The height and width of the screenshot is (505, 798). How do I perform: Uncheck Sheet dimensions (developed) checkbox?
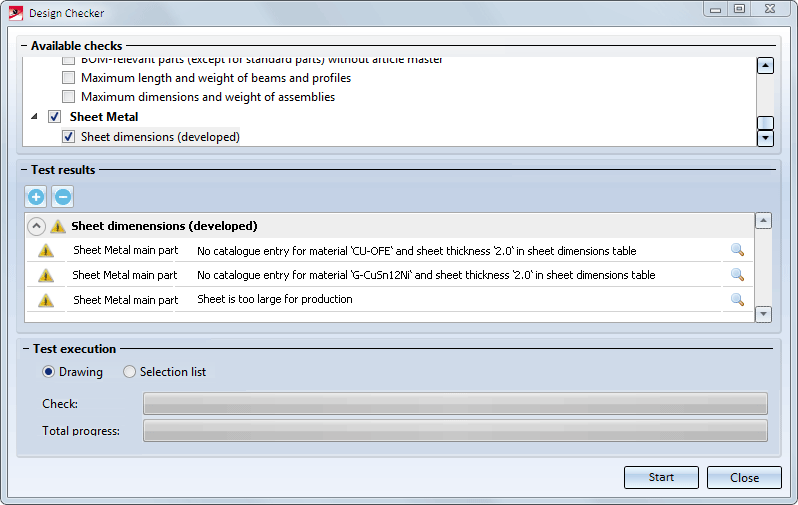coord(69,137)
